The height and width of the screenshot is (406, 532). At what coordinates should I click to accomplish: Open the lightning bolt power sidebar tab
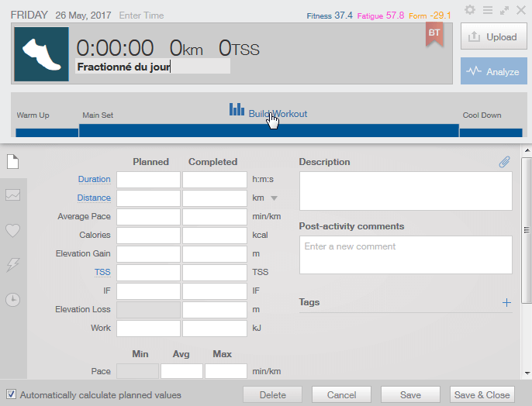point(12,265)
